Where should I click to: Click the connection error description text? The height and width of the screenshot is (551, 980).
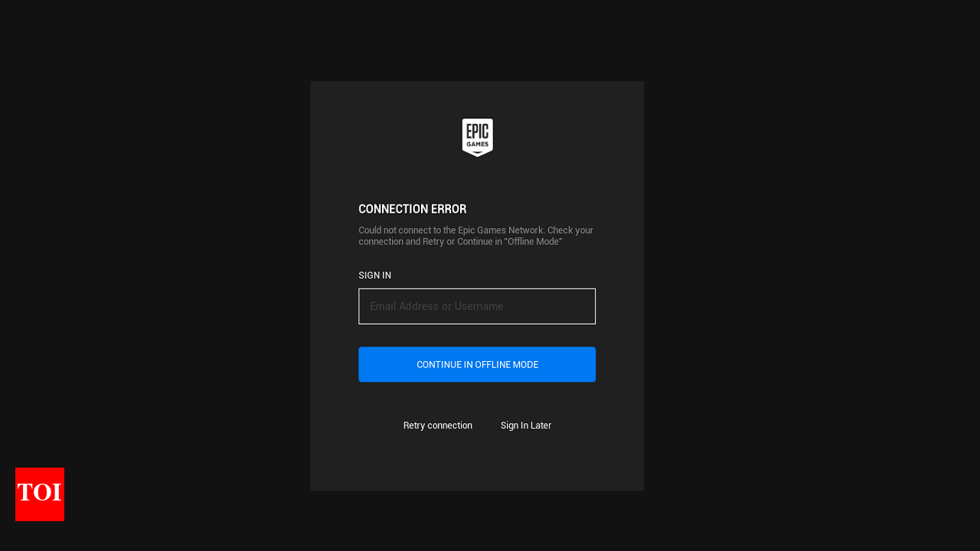475,236
